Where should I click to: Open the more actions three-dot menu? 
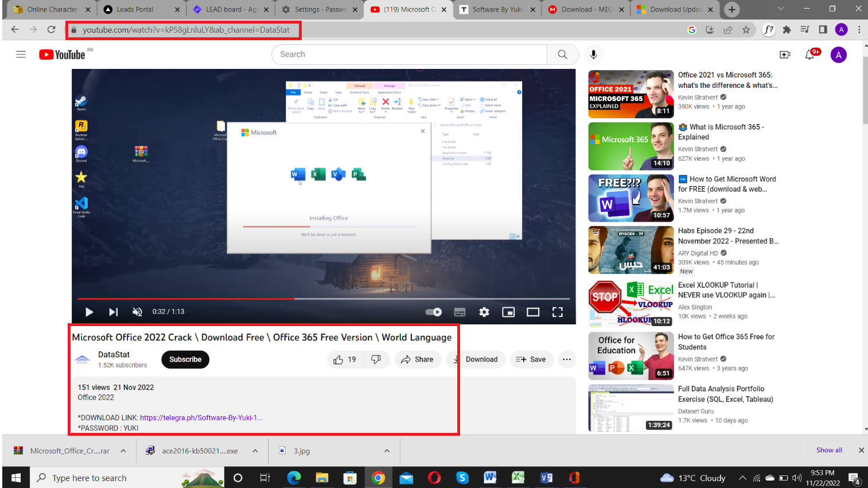click(x=567, y=359)
